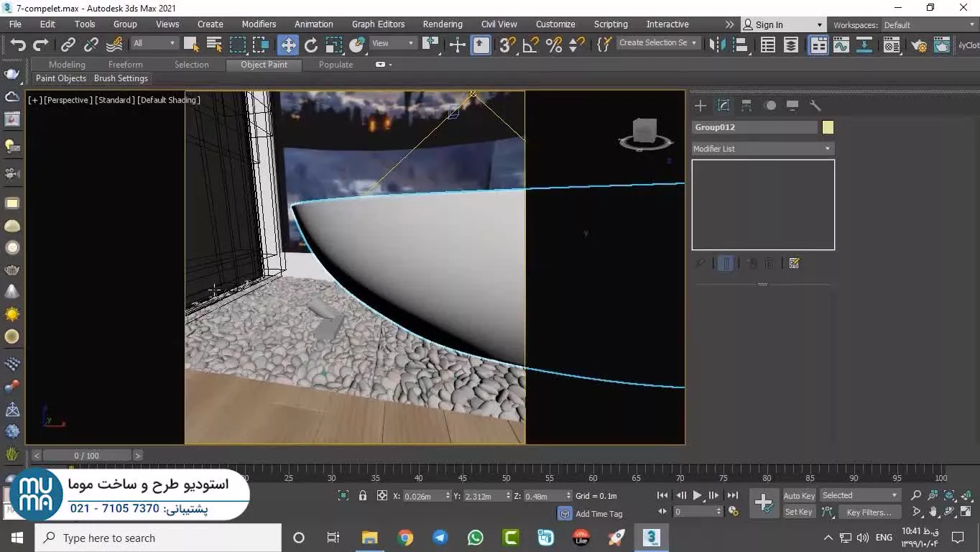This screenshot has width=980, height=552.
Task: Click Use Pivot Point Center icon
Action: [x=430, y=45]
